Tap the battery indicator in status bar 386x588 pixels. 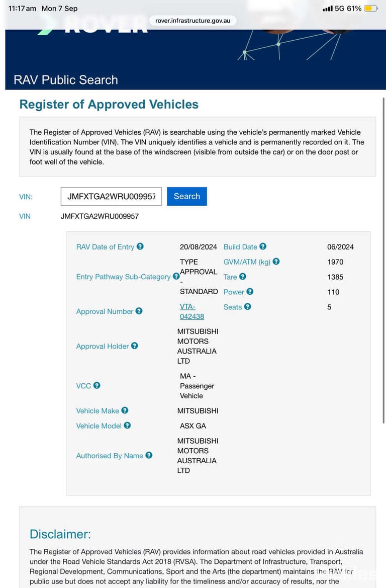point(371,8)
